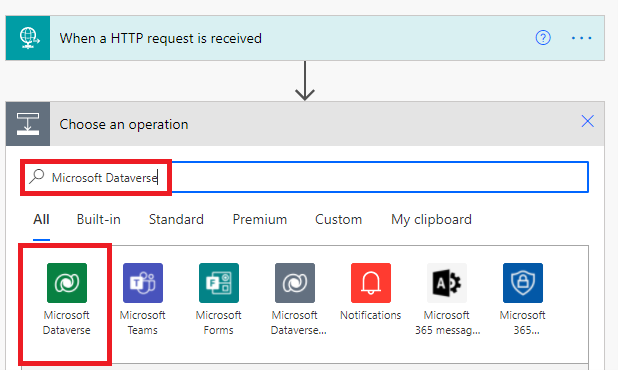Screen dimensions: 618x370
Task: Switch to the Built-in tab
Action: pos(99,219)
